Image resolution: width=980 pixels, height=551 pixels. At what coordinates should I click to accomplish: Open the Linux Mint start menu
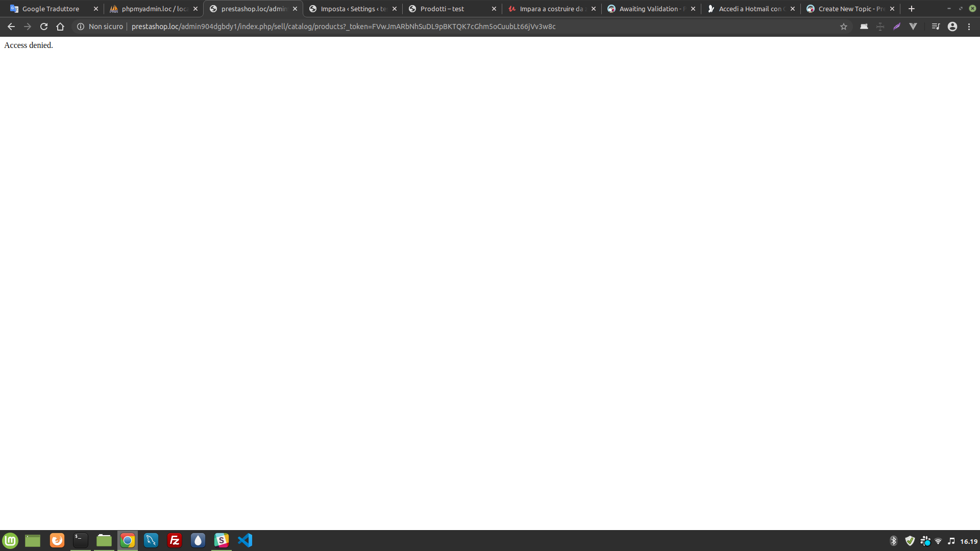[x=10, y=540]
